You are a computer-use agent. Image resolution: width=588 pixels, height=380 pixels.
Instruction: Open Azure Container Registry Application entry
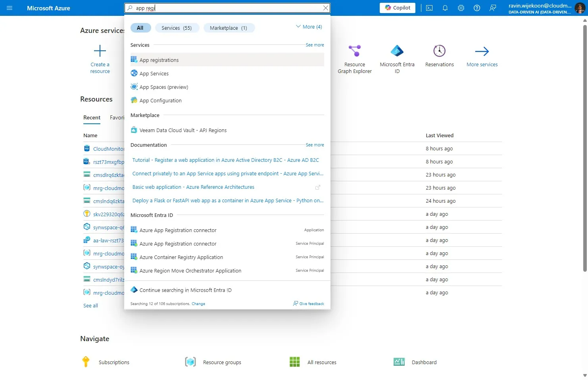pyautogui.click(x=227, y=257)
